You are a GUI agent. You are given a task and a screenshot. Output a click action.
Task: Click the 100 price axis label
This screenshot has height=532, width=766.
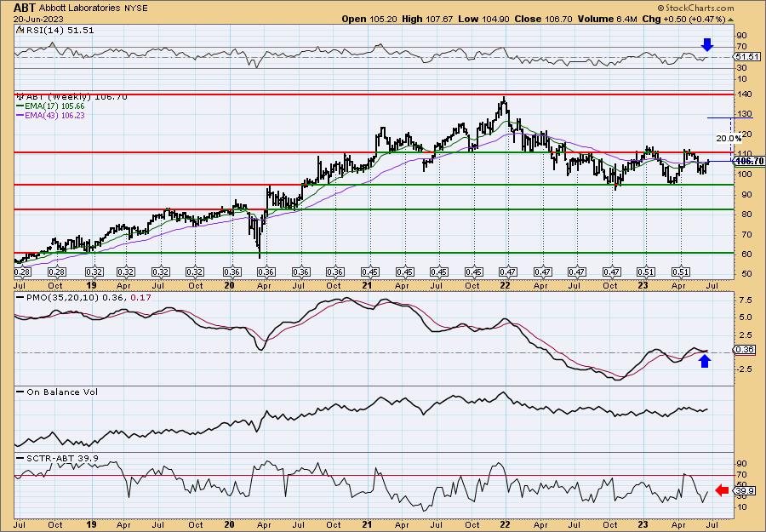tap(744, 174)
